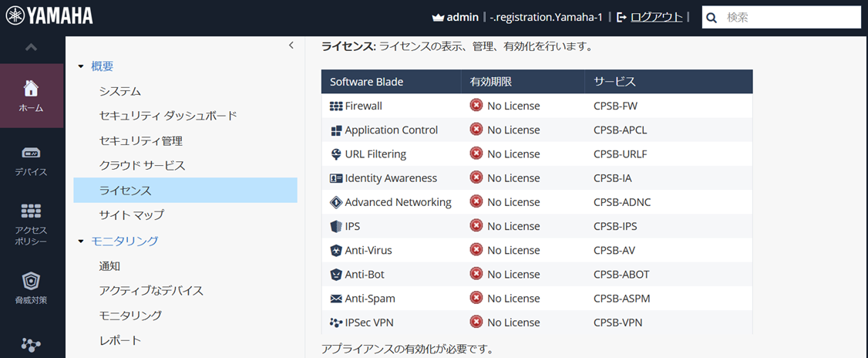Image resolution: width=868 pixels, height=358 pixels.
Task: Collapse the 概要 tree section
Action: pos(81,67)
